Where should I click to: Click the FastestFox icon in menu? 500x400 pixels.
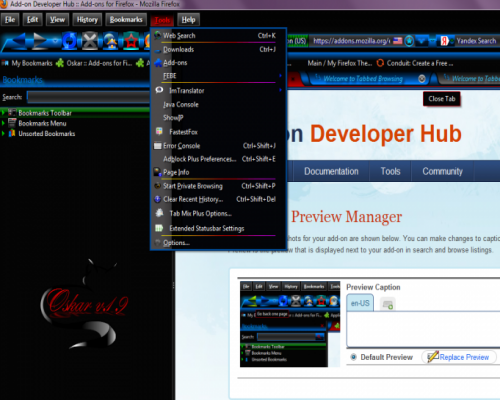pyautogui.click(x=159, y=131)
